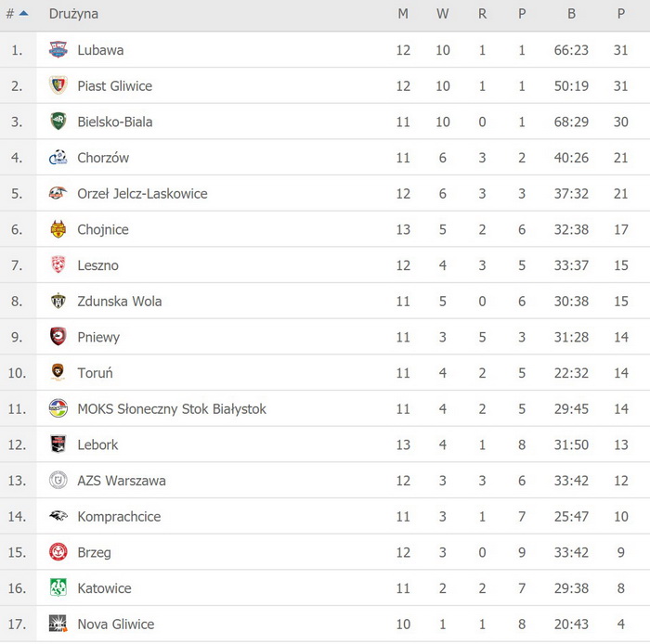
Task: Click the Chorzów club logo icon
Action: (58, 158)
